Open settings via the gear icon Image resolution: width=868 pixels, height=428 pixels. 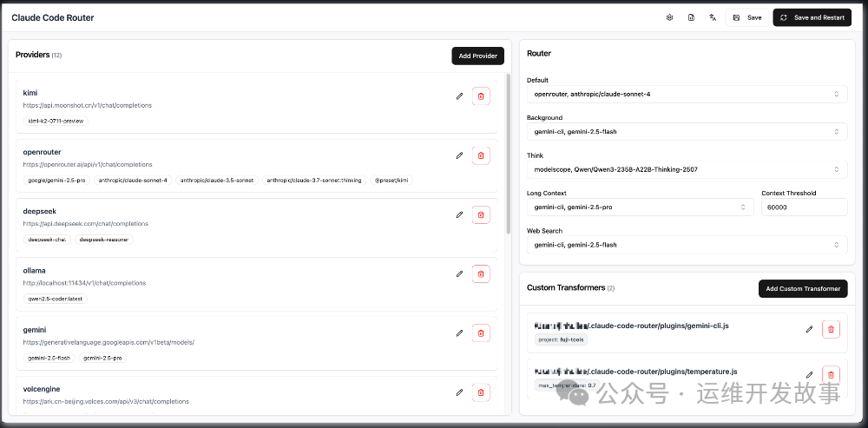(x=669, y=17)
